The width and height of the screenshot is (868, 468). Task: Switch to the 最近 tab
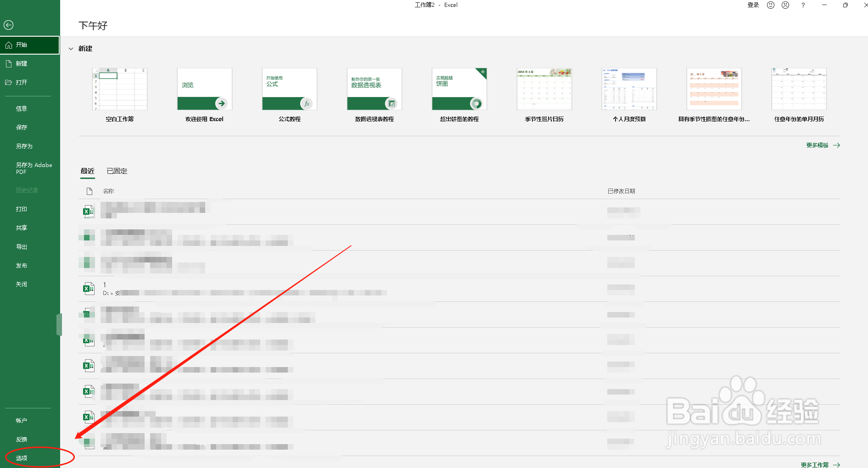pyautogui.click(x=88, y=171)
